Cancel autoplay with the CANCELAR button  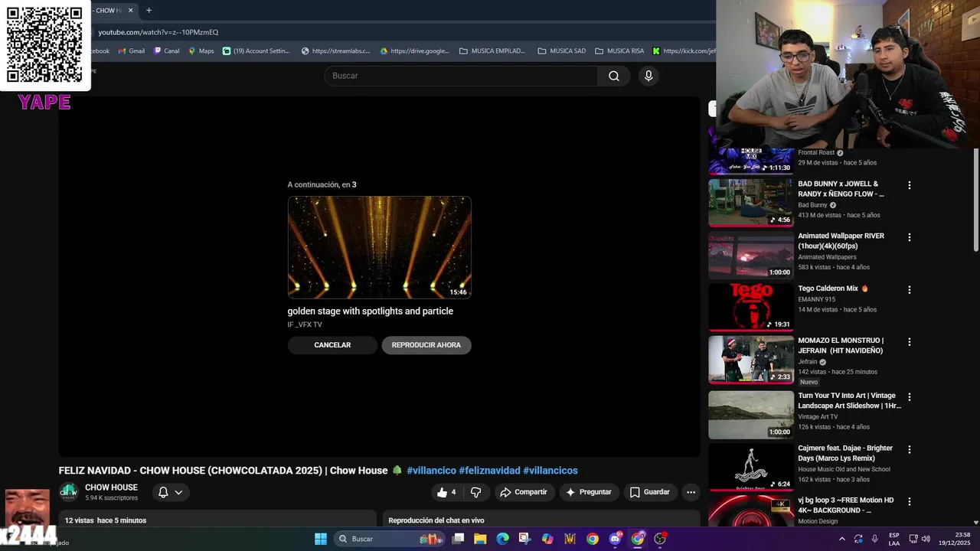coord(332,345)
